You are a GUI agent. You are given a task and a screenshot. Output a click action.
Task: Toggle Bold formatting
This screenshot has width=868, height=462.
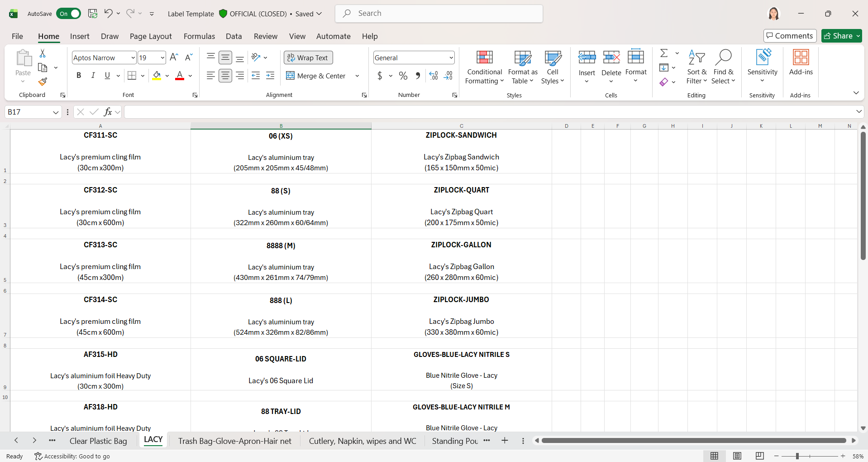tap(79, 76)
